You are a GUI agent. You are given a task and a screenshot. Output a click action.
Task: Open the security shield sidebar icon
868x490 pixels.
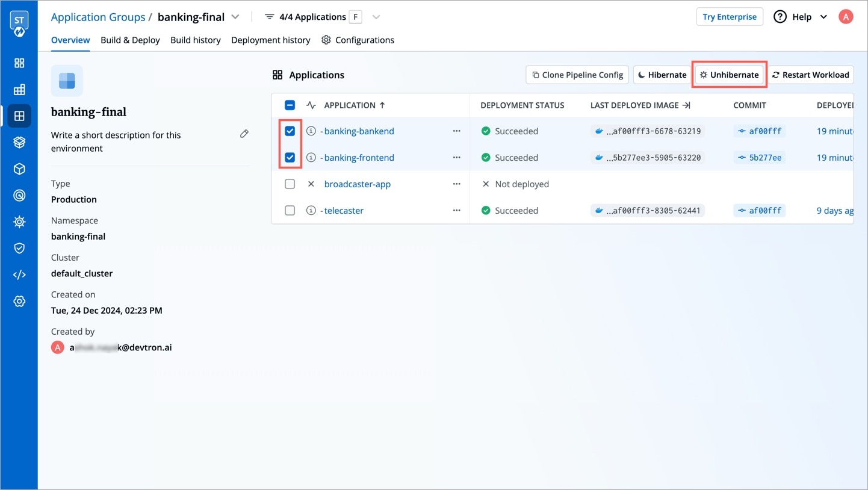click(x=19, y=248)
